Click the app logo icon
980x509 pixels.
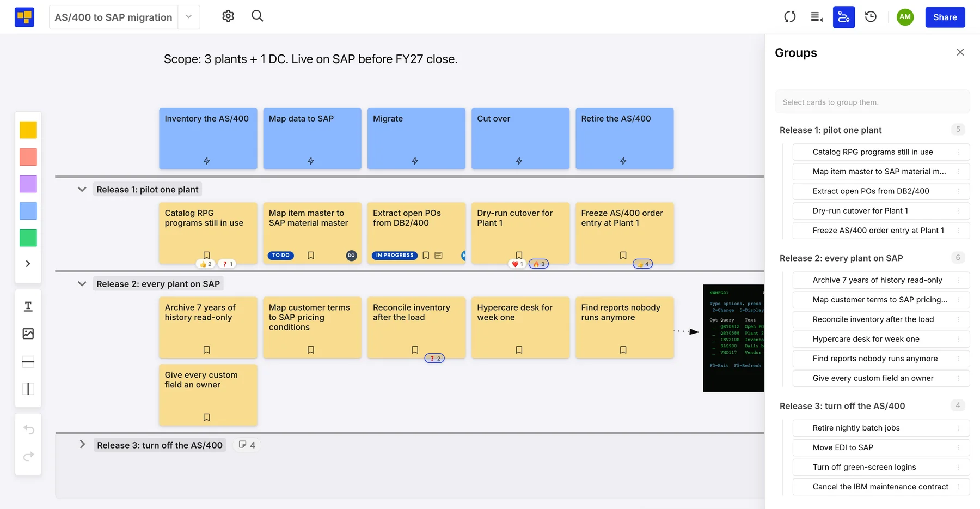tap(24, 17)
